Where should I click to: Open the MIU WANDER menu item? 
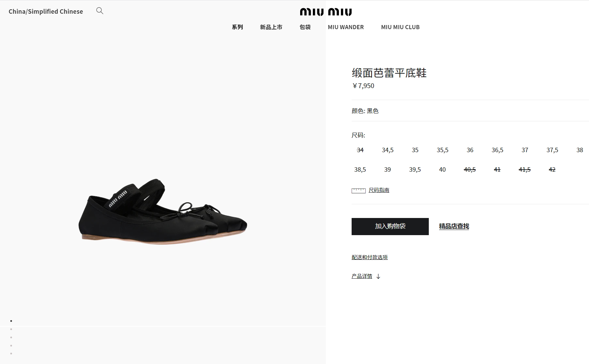345,27
